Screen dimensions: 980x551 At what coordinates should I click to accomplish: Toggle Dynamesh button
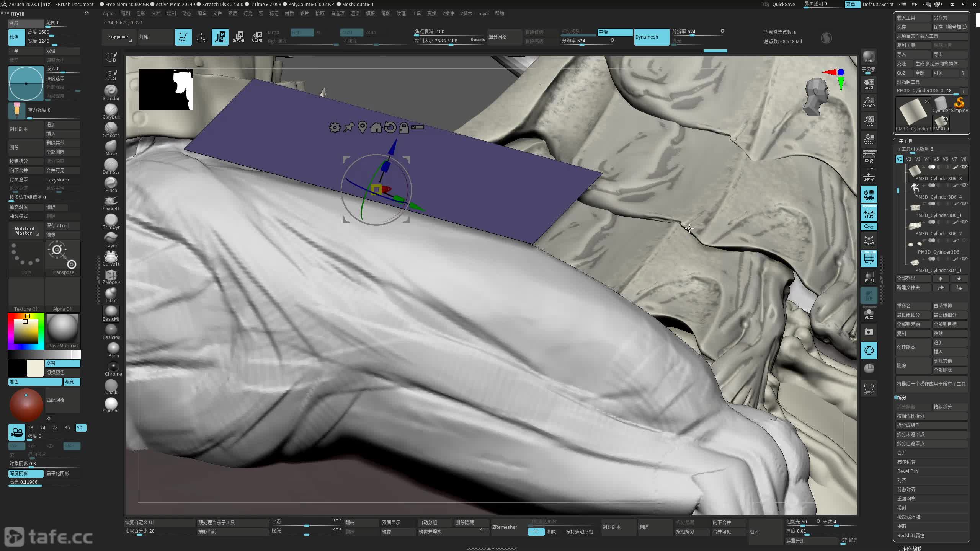click(651, 37)
